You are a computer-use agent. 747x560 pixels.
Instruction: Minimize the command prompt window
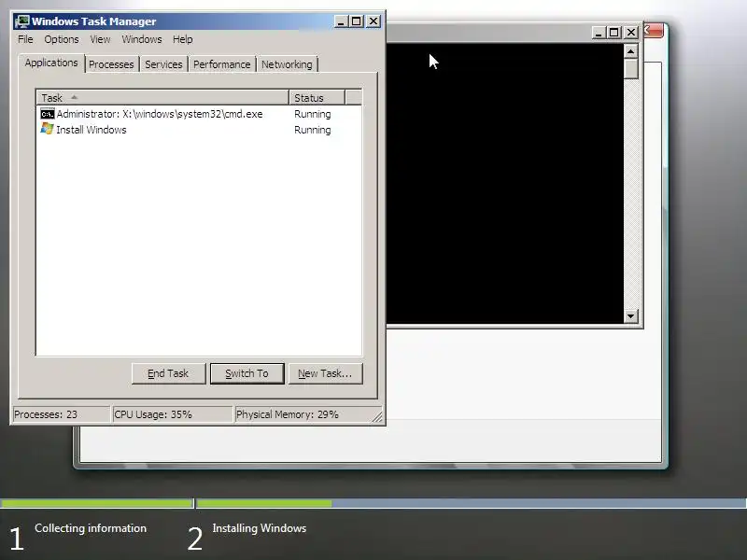[x=599, y=33]
